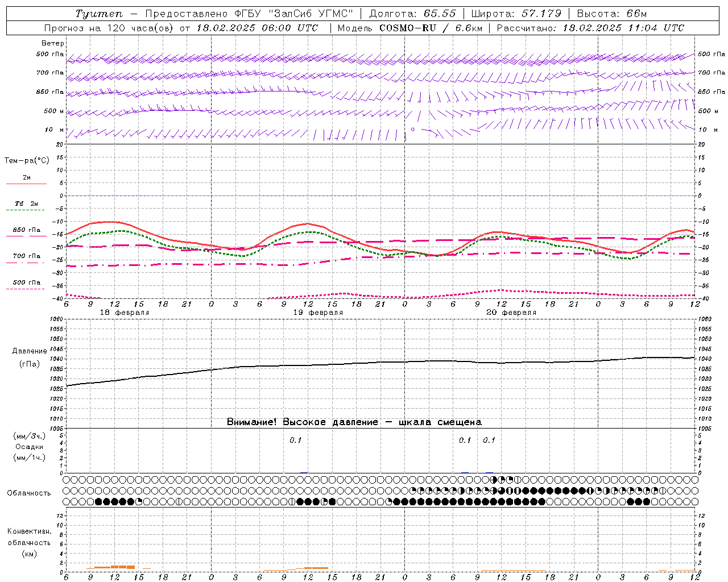Click the "Td 2м" dew point legend entry

tap(27, 203)
